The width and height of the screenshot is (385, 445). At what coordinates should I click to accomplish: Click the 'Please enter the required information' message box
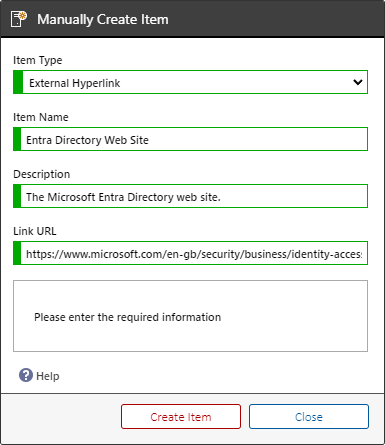pos(190,316)
